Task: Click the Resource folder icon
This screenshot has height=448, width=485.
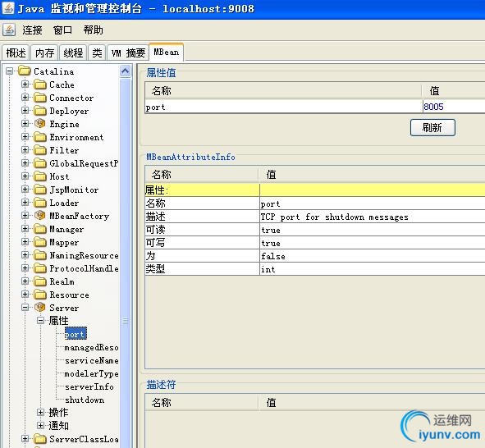Action: [40, 295]
